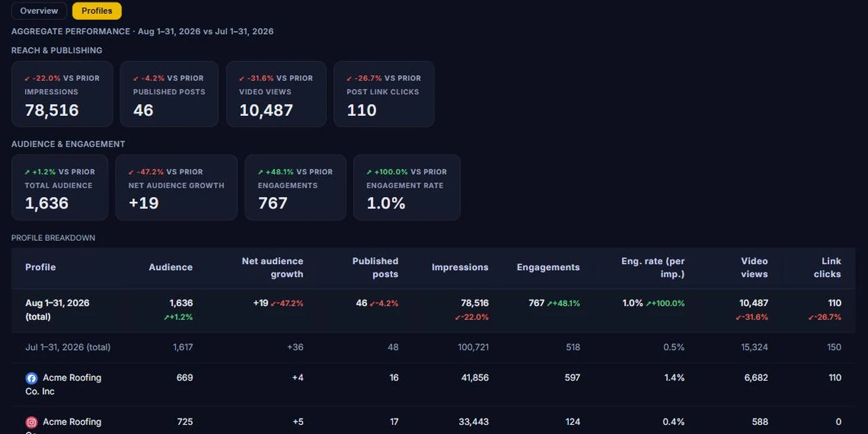Open the Engagement Rate card showing 1.0%

pos(406,187)
